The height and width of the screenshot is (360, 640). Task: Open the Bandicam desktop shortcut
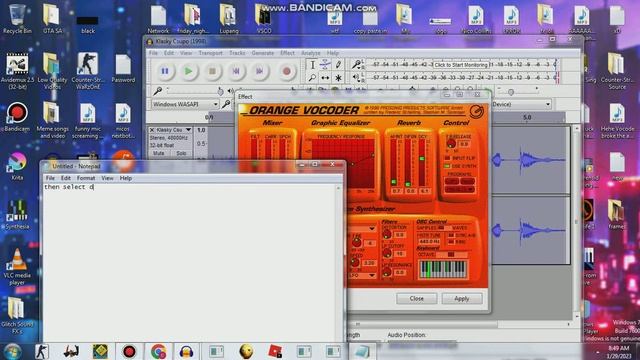point(17,118)
